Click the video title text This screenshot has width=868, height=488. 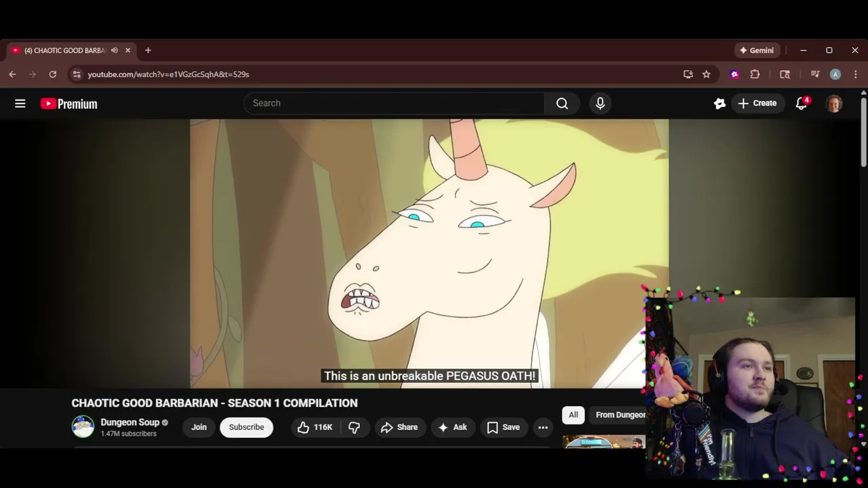pos(214,403)
